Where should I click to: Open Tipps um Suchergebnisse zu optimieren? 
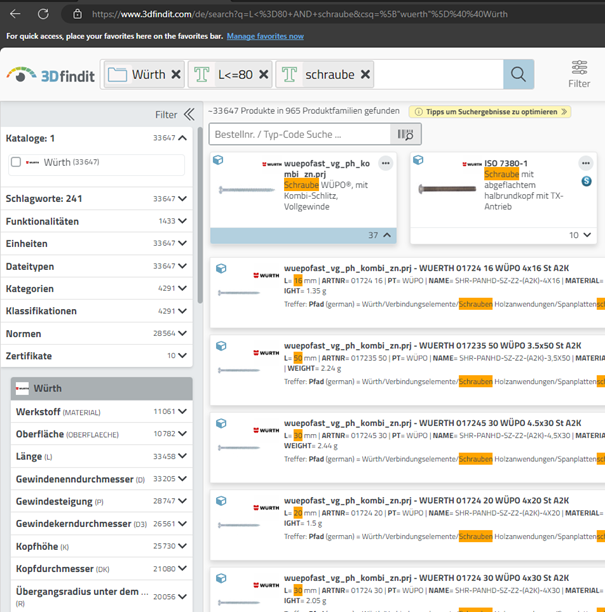coord(490,112)
